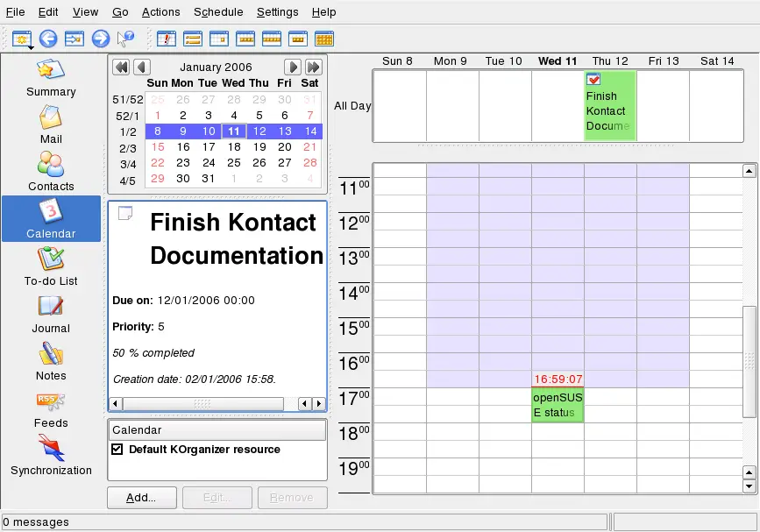Click the horizontal scrollbar in to-do details pane

[202, 404]
